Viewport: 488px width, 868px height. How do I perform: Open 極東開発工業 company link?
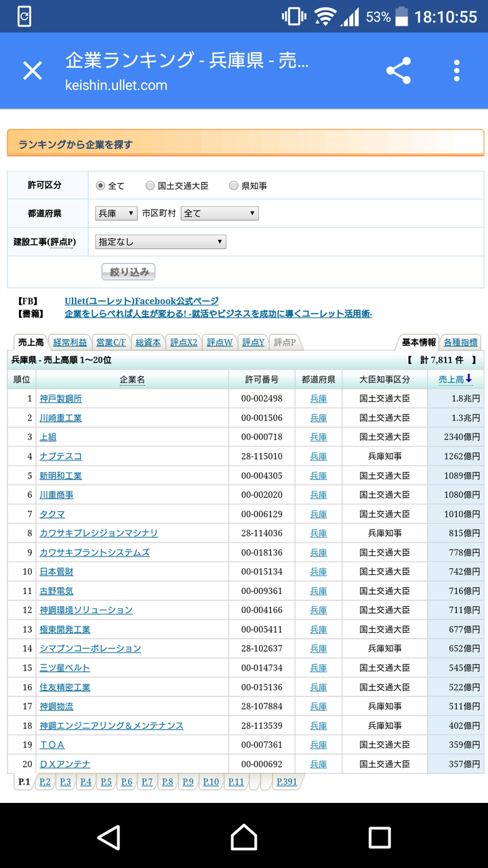(65, 629)
